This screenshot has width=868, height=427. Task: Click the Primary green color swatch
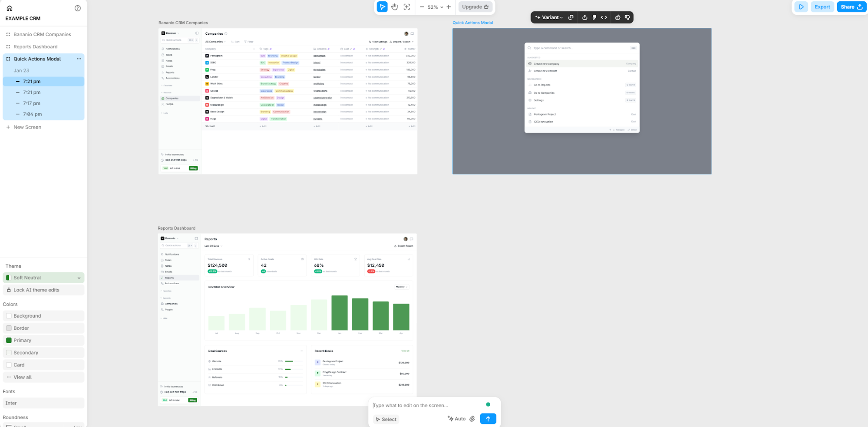[x=9, y=341]
